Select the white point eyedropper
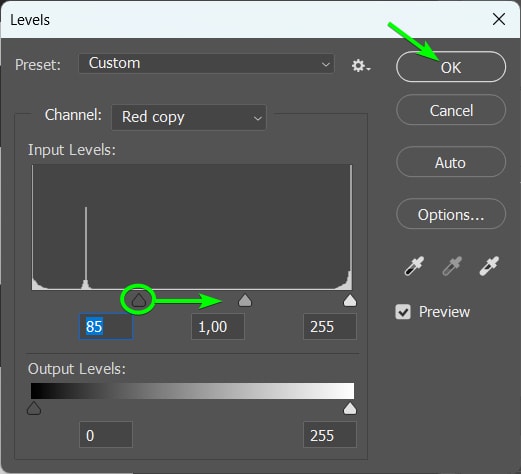 [x=489, y=266]
